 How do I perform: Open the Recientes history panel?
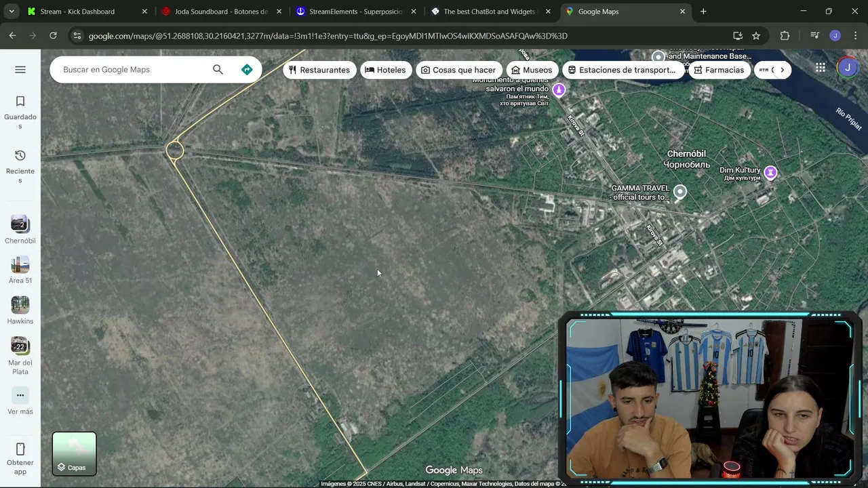tap(20, 166)
